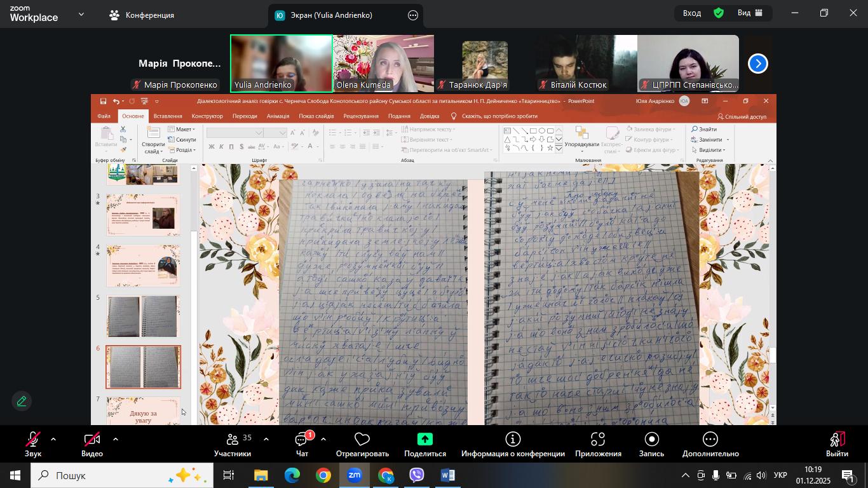Click Выйти to leave the meeting
The image size is (868, 488).
(837, 444)
